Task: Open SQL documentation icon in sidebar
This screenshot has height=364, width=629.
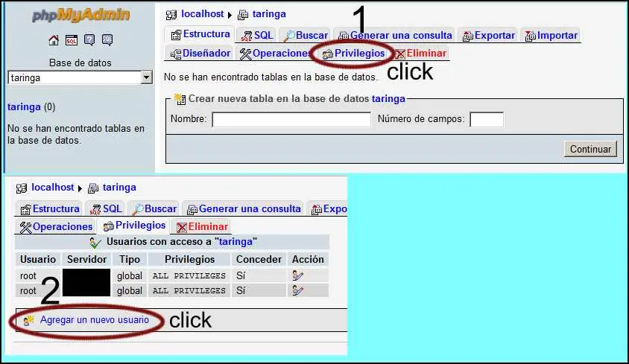Action: [x=107, y=40]
